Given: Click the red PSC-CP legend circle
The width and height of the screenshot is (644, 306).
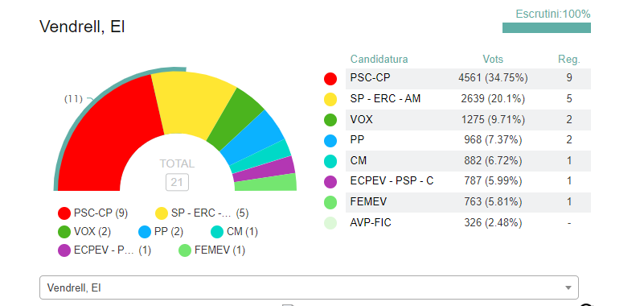Looking at the screenshot, I should [x=64, y=213].
